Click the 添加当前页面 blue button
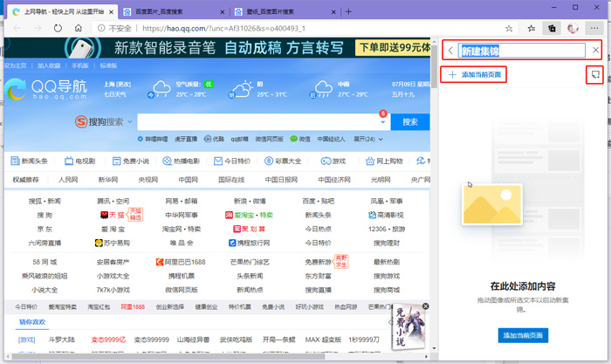611x364 pixels. coord(523,335)
